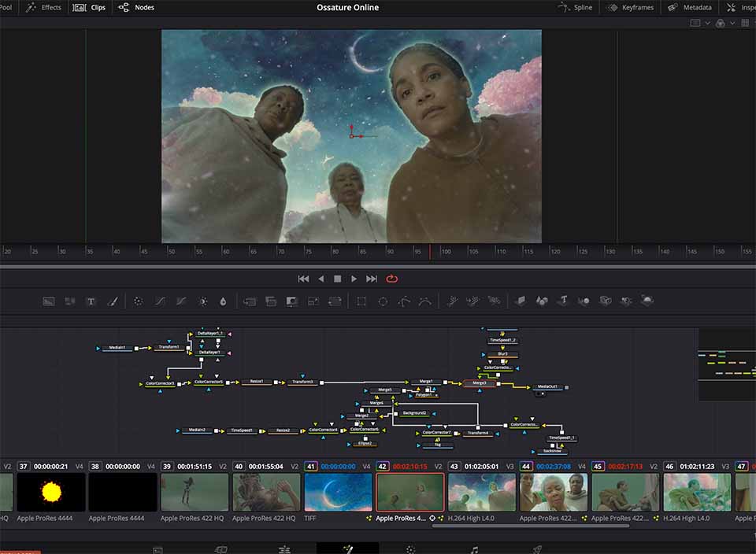Add a Blur tool (droplet icon)
Viewport: 756px width, 554px height.
pos(223,301)
